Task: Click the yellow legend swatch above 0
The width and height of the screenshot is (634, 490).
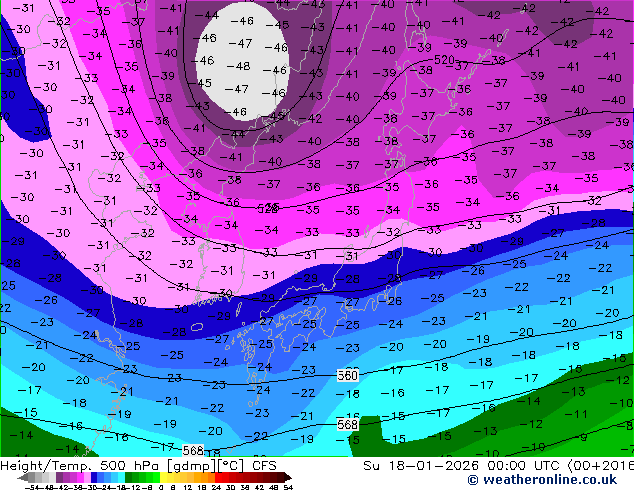Action: click(163, 478)
